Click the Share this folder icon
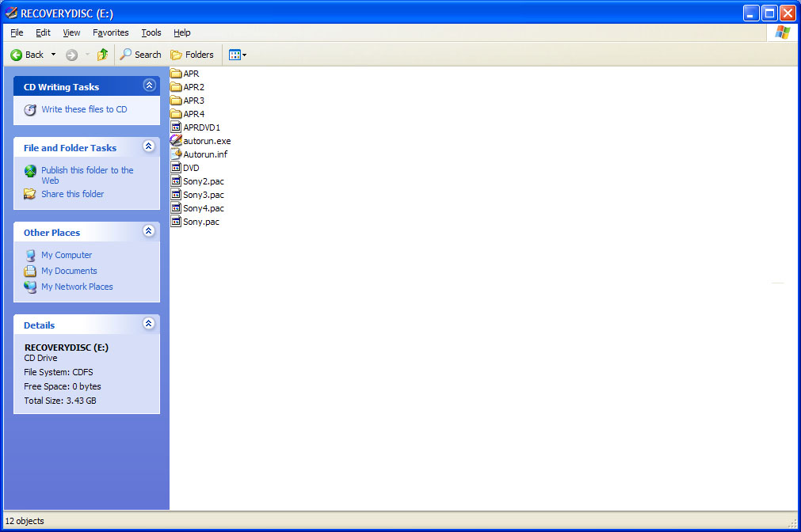This screenshot has width=801, height=532. (30, 194)
